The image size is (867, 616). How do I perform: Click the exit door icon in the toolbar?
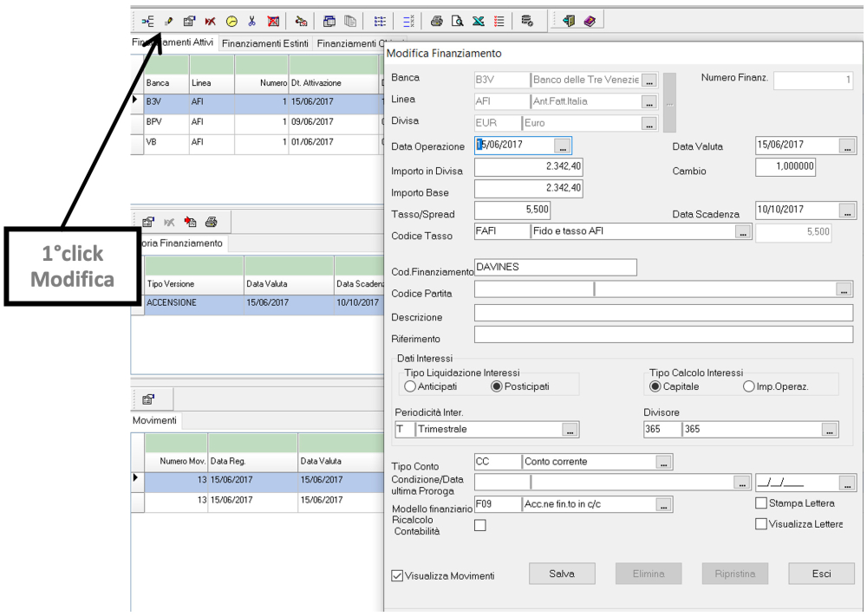click(x=569, y=21)
